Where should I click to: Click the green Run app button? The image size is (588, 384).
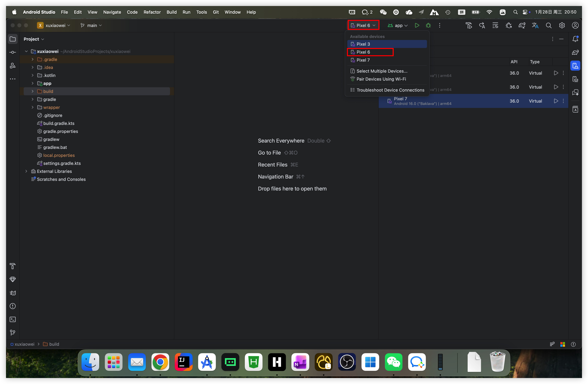417,25
